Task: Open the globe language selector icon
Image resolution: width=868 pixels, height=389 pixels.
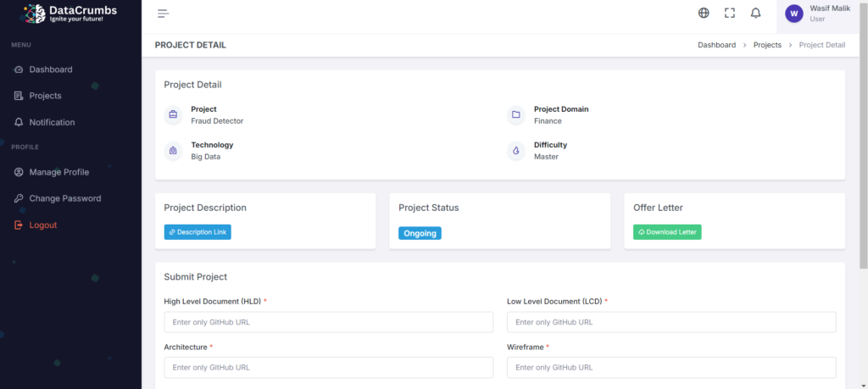Action: (704, 14)
